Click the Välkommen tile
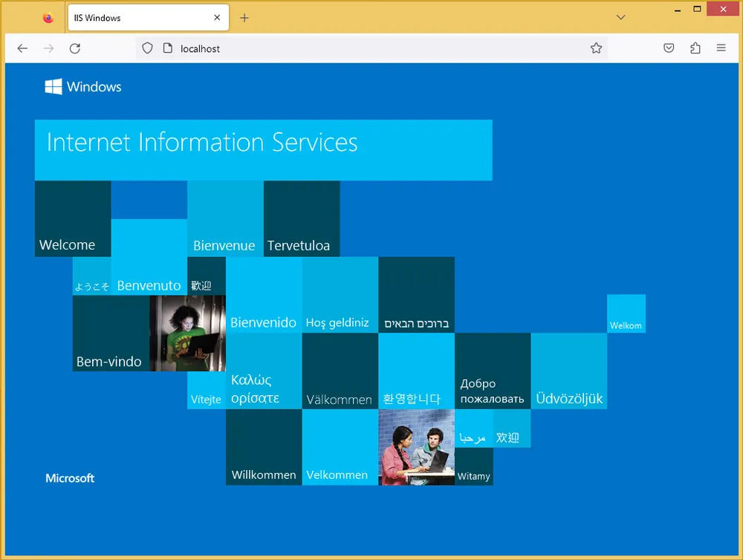The width and height of the screenshot is (743, 560). point(340,371)
